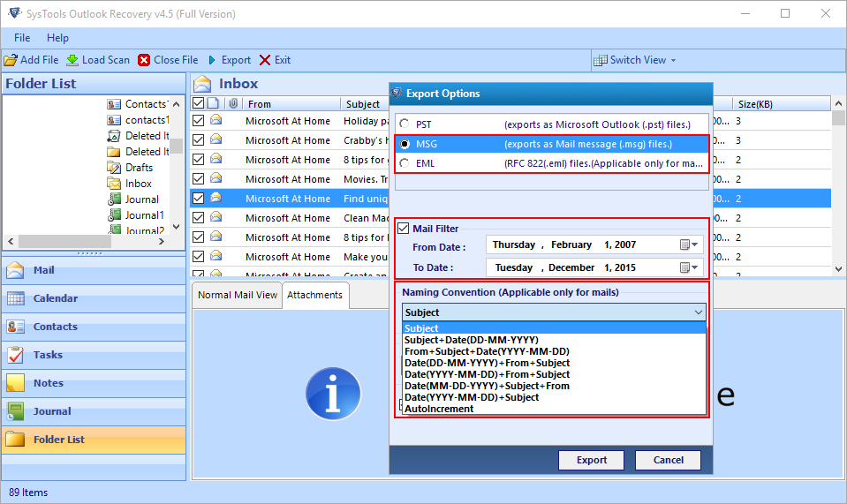The width and height of the screenshot is (847, 504).
Task: Open the Help menu
Action: coord(57,38)
